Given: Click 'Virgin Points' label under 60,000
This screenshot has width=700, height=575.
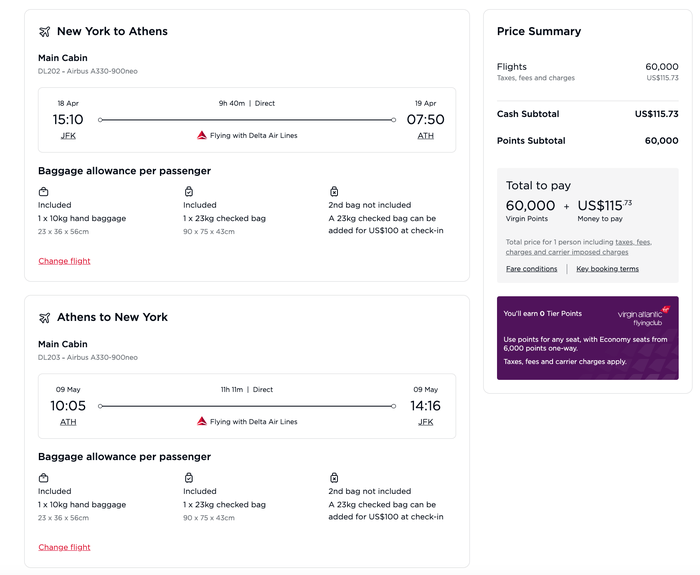Looking at the screenshot, I should 527,219.
